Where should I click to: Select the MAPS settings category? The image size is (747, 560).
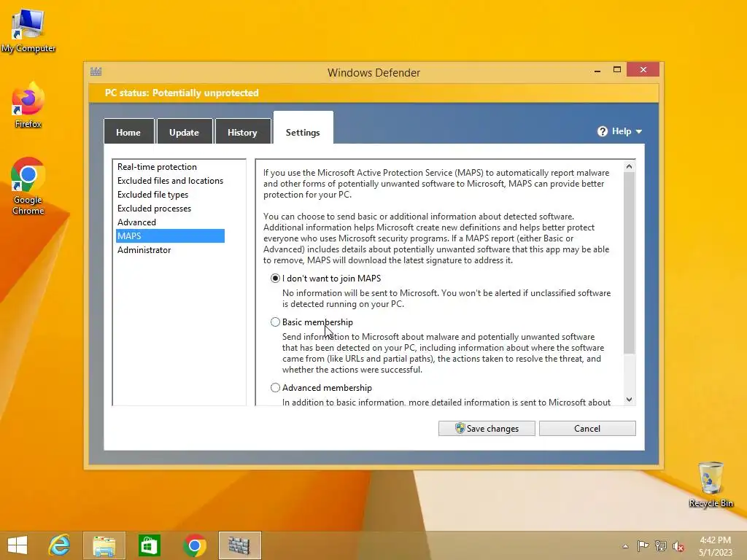[x=170, y=236]
